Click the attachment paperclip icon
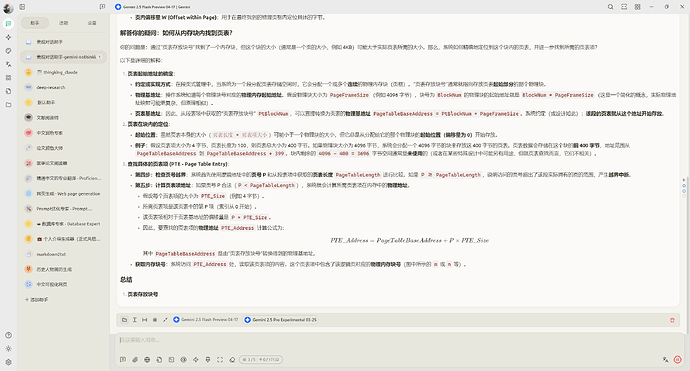Viewport: 690px width, 371px height. pyautogui.click(x=135, y=360)
